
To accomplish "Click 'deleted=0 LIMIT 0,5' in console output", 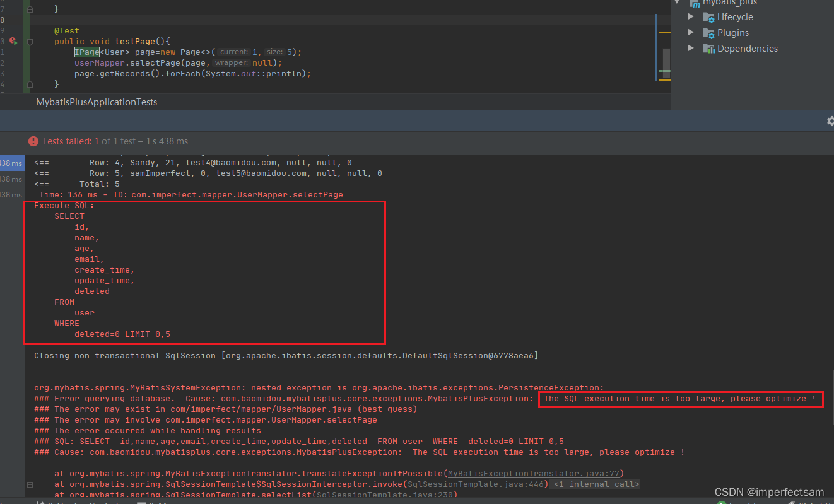I will (122, 334).
